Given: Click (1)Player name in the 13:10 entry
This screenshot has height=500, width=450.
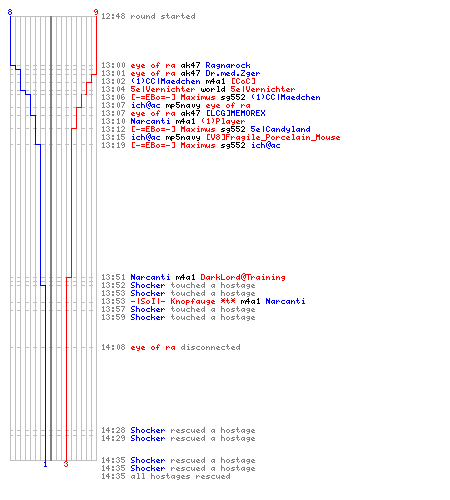Looking at the screenshot, I should point(223,121).
